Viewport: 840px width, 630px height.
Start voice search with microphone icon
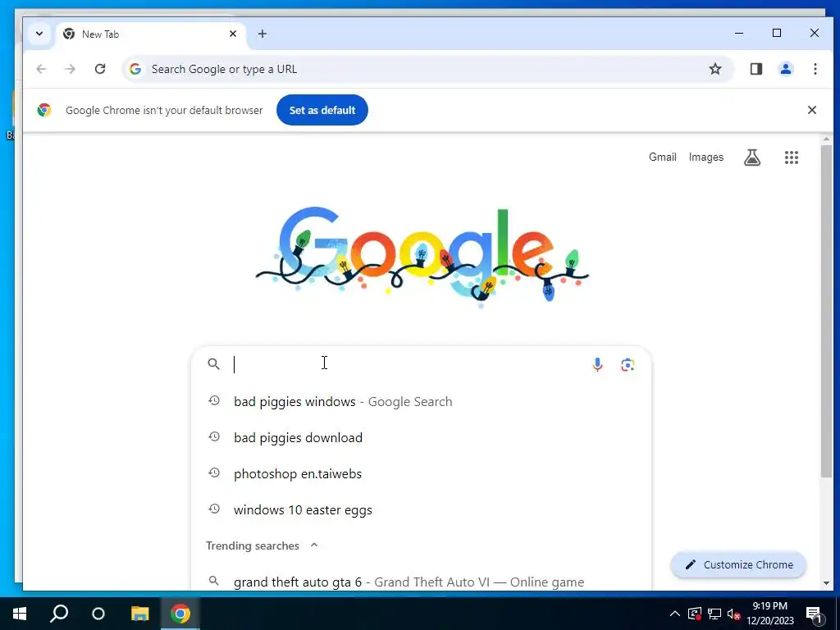(597, 364)
